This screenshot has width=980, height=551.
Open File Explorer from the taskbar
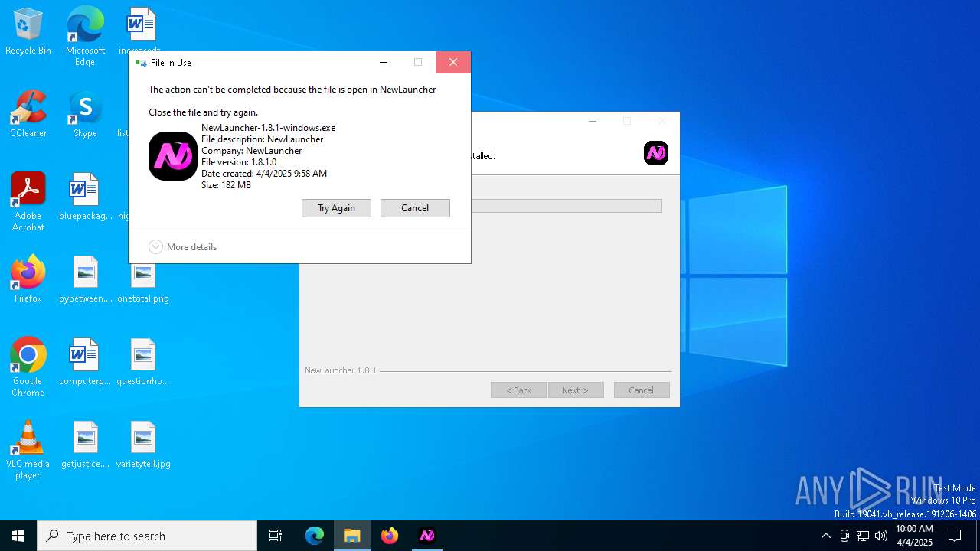[x=352, y=536]
